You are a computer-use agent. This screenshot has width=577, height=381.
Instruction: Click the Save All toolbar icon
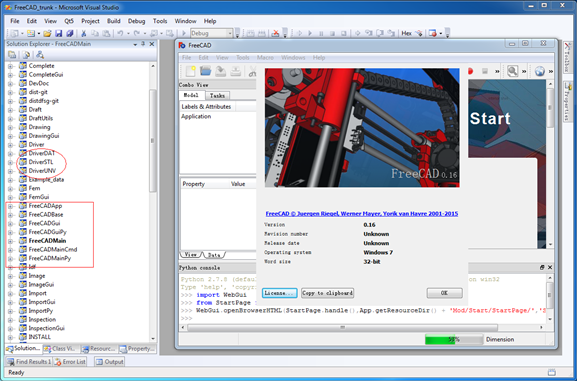[x=70, y=33]
